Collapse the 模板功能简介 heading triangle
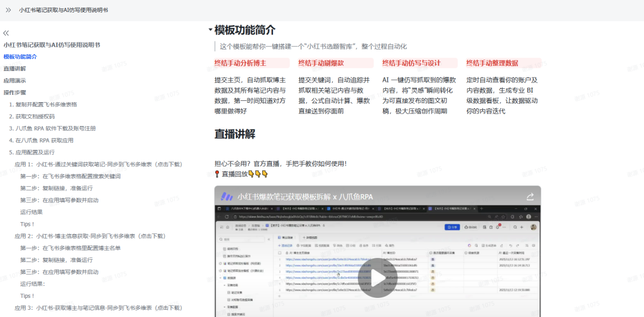 [x=210, y=30]
